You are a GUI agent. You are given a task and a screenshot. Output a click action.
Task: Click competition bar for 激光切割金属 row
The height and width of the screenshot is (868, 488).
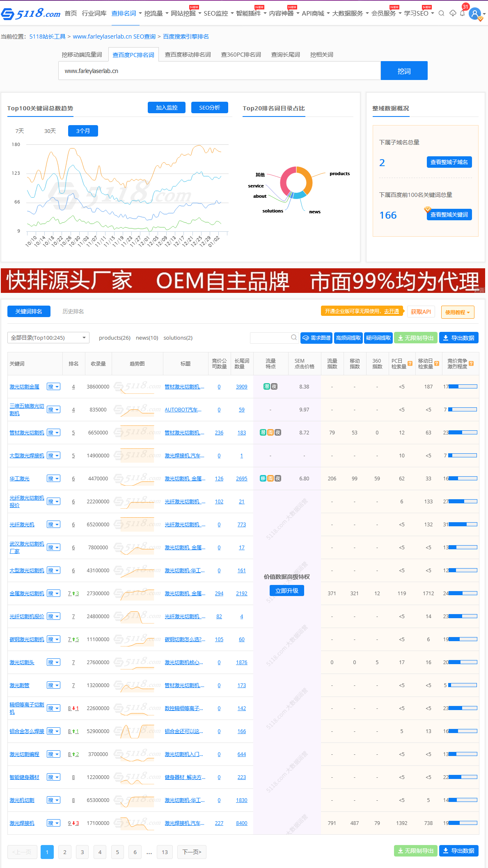463,386
